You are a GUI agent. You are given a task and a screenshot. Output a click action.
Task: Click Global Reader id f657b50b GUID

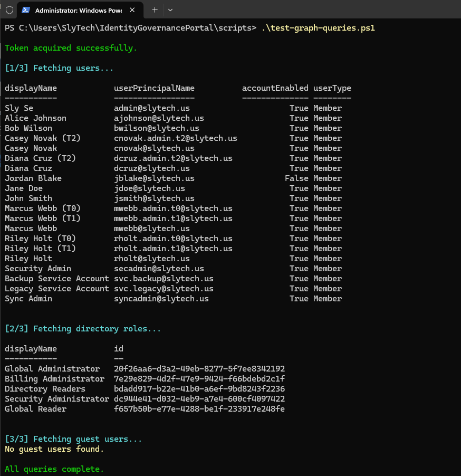[199, 408]
